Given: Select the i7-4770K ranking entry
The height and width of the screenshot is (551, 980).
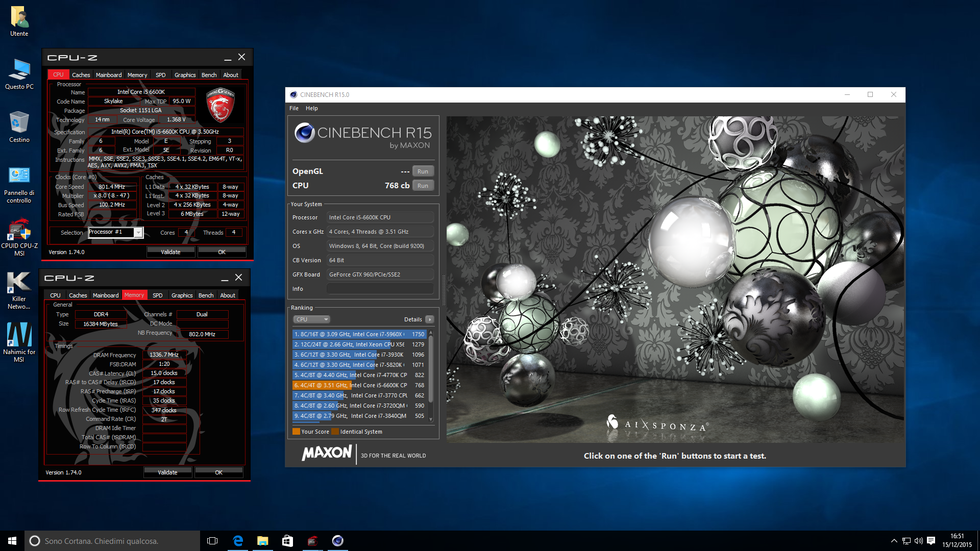Looking at the screenshot, I should [359, 375].
